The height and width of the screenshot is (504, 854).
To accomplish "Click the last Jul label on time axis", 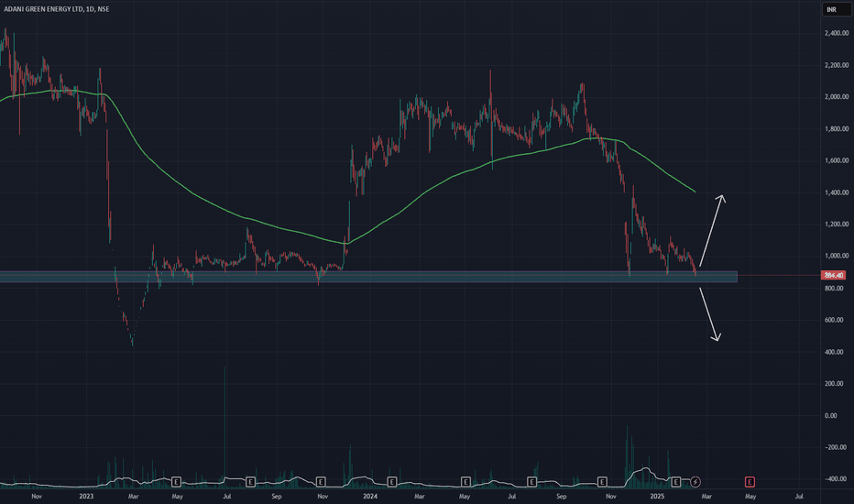I will 799,497.
